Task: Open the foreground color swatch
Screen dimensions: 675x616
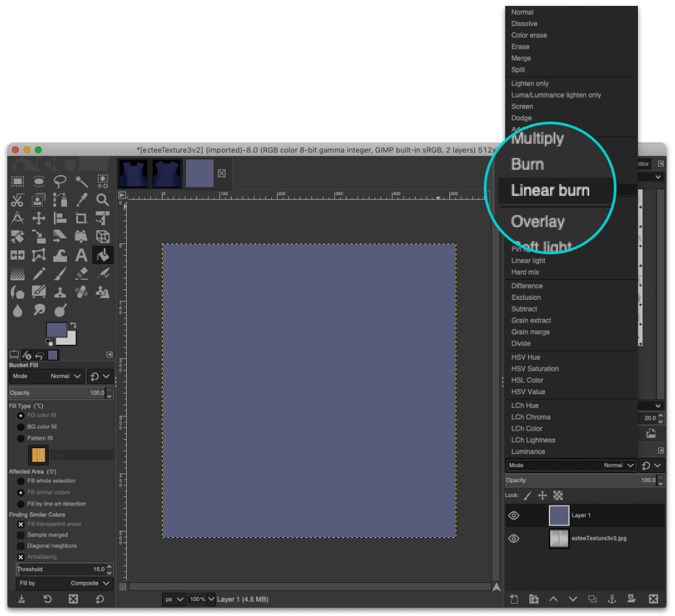Action: pos(56,330)
